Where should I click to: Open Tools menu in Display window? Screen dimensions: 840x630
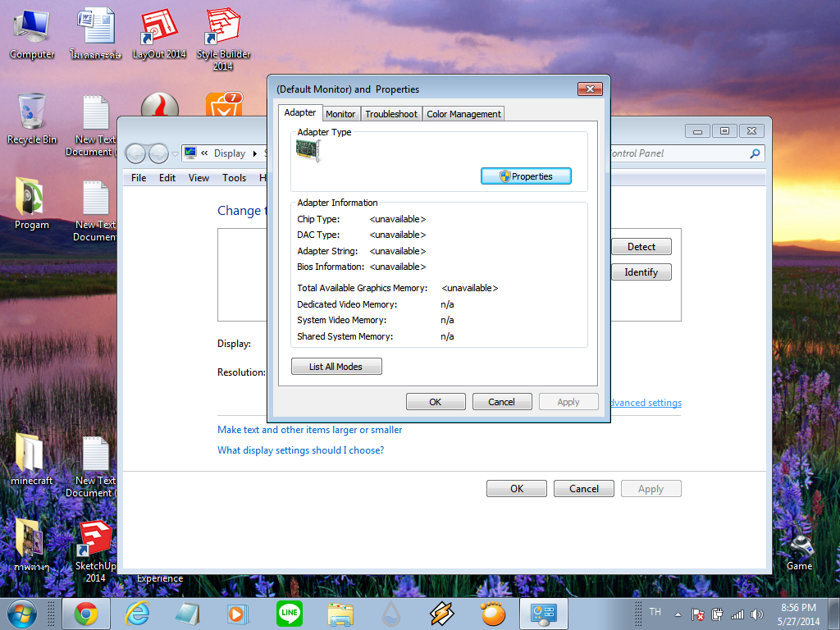(x=234, y=178)
